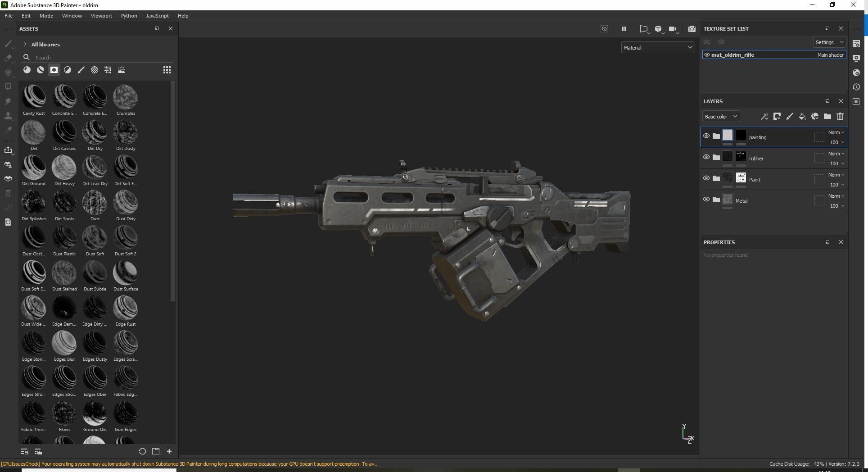The width and height of the screenshot is (868, 472).
Task: Open the screenshot camera button in viewport
Action: tap(692, 29)
